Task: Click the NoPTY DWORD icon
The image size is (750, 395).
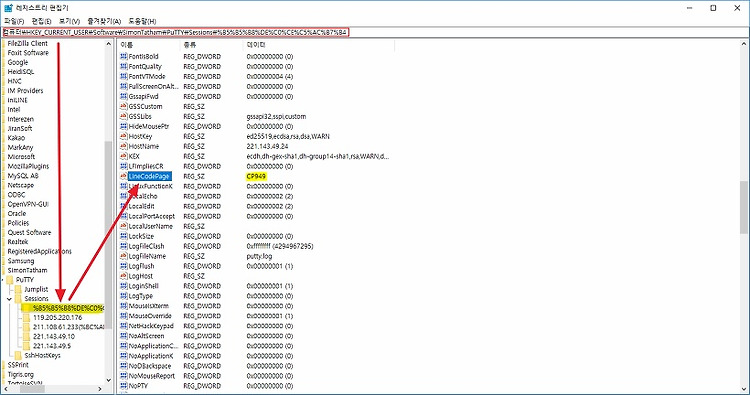Action: [123, 385]
